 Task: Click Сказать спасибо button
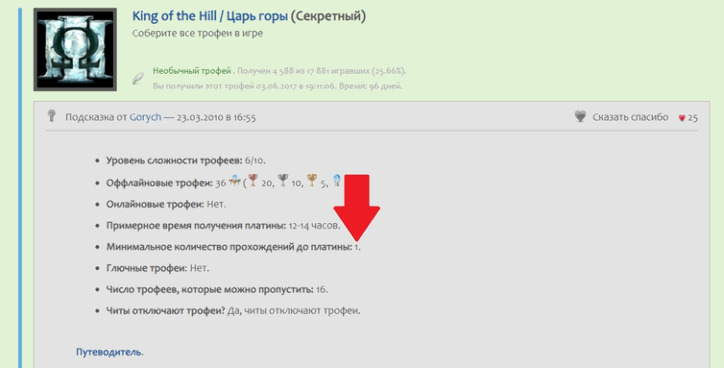click(630, 117)
